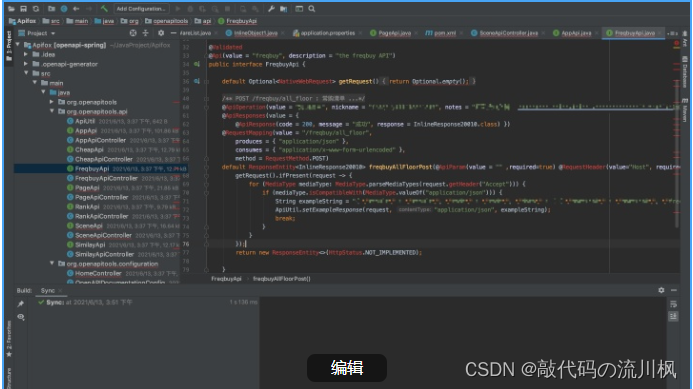The height and width of the screenshot is (389, 693).
Task: Navigate Forward with the right arrow icon
Action: coord(88,9)
